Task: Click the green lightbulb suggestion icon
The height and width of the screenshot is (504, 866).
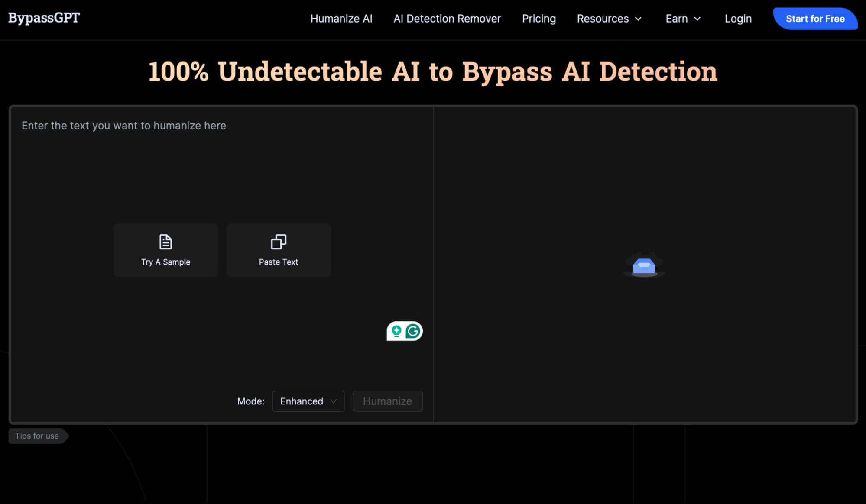Action: point(396,331)
